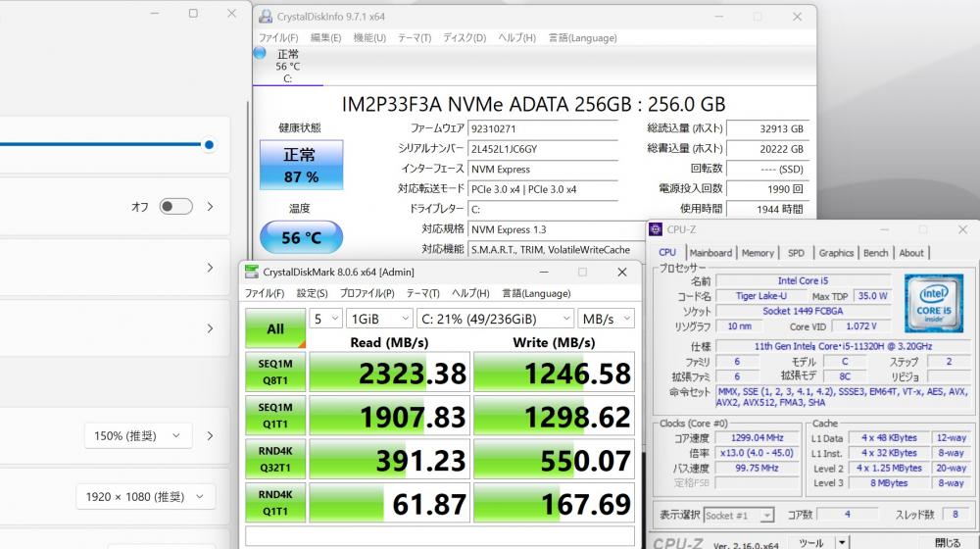Click the 仕様 field 11th Gen Intel Core i5-11320H

pyautogui.click(x=843, y=346)
